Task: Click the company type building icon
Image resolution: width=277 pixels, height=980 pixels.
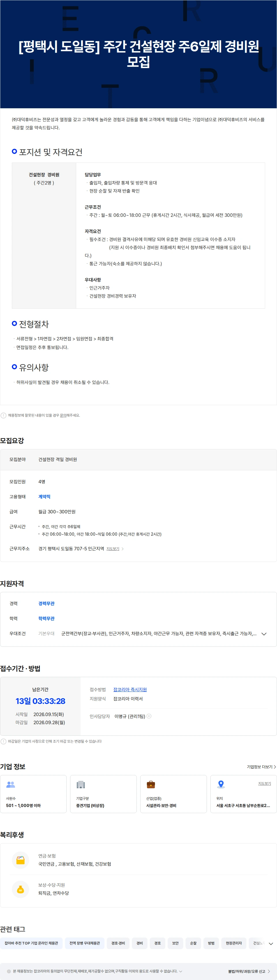Action: point(81,785)
